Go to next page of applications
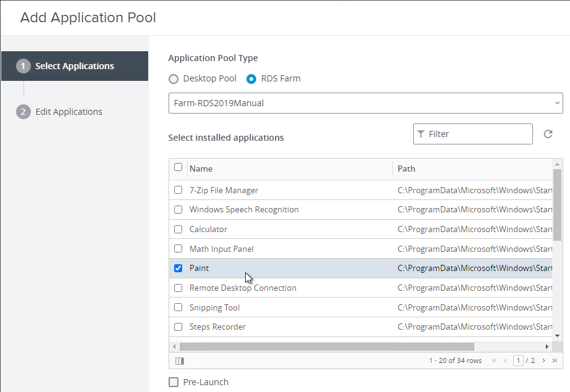 (x=543, y=361)
